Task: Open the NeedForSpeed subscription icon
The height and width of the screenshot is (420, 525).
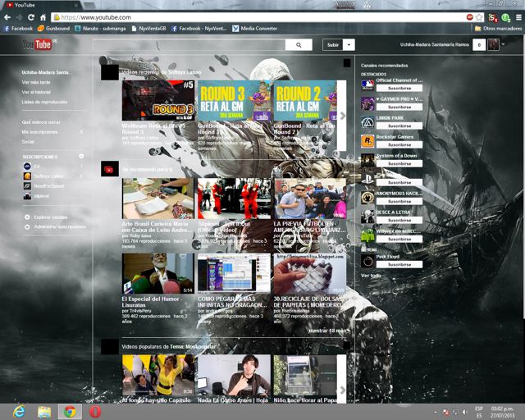Action: (27, 186)
